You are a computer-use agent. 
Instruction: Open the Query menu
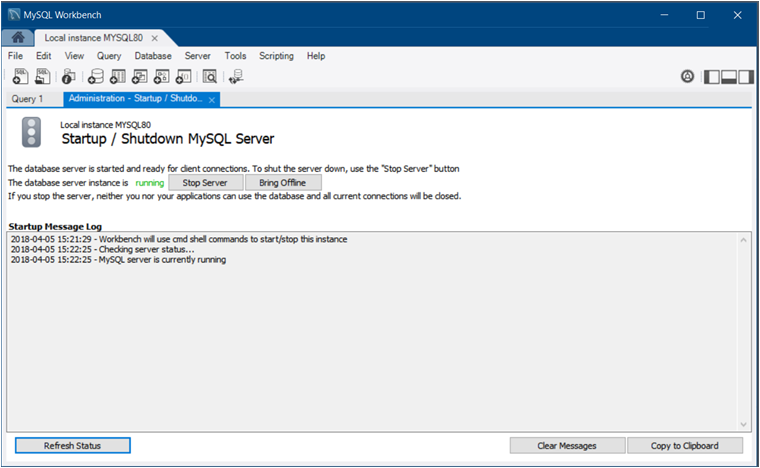(109, 56)
